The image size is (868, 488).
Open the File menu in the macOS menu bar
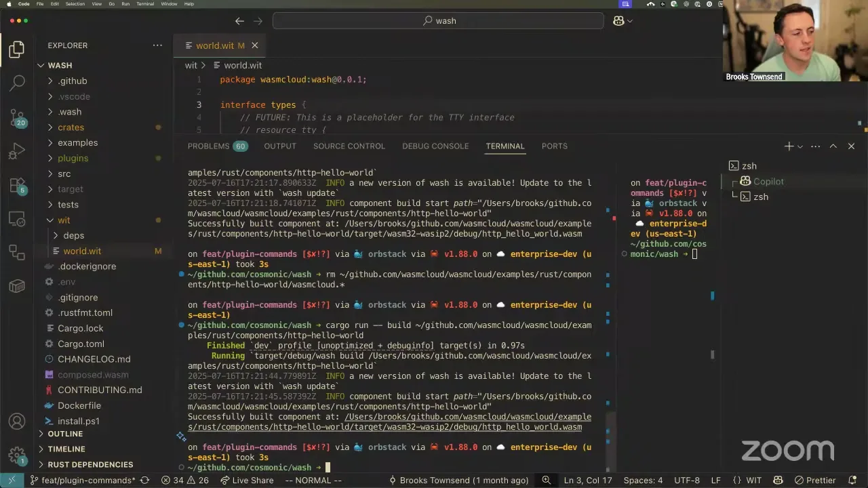coord(41,4)
